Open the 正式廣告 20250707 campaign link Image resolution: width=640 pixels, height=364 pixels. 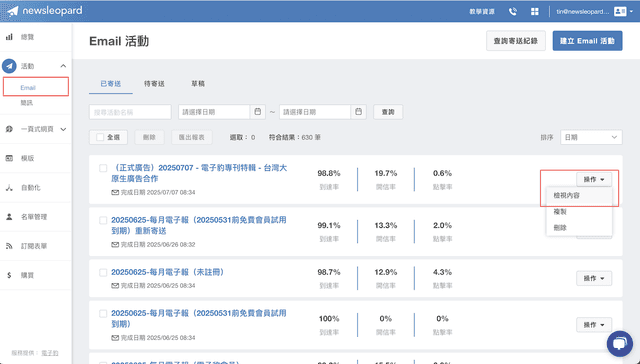pos(199,173)
